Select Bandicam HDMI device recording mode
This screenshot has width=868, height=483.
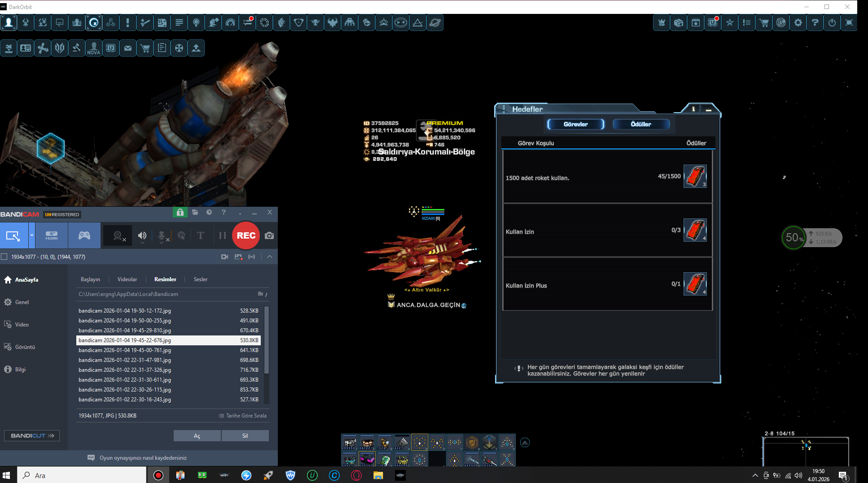[x=52, y=235]
